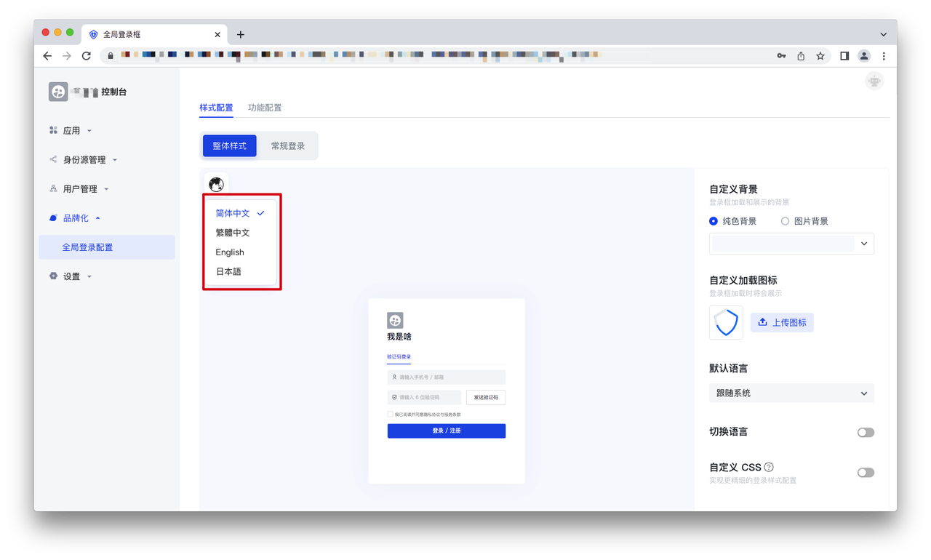Screen dimensions: 931x560
Task: Open the background color dropdown
Action: [x=791, y=244]
